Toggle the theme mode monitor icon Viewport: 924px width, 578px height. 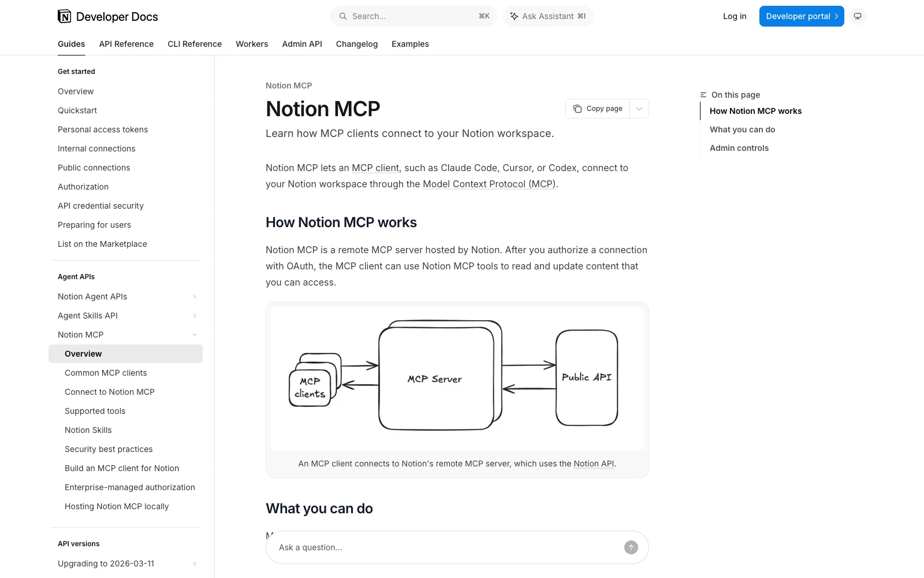pos(858,16)
